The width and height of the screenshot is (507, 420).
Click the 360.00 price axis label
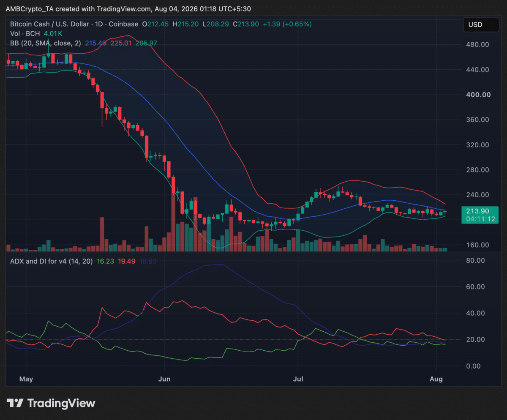click(x=478, y=120)
